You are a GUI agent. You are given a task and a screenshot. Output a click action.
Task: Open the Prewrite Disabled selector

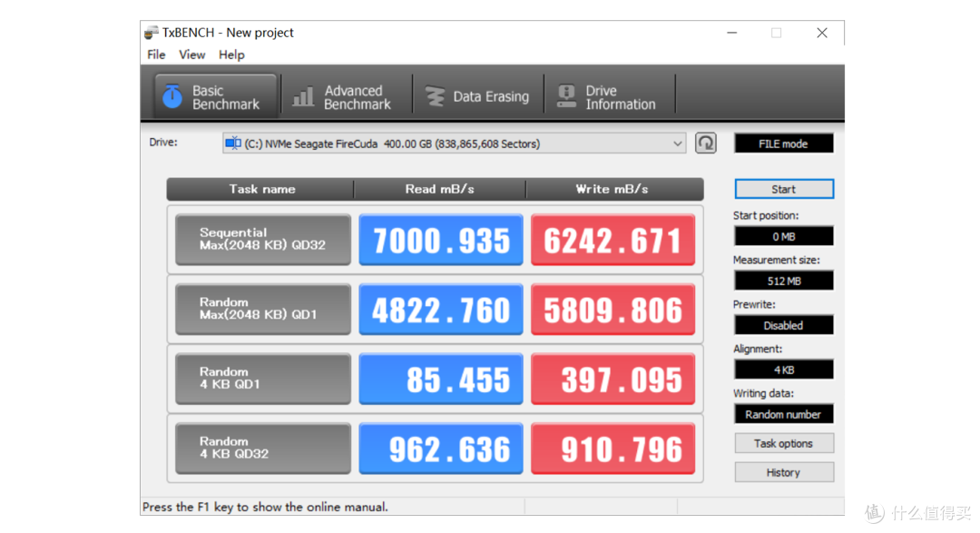pyautogui.click(x=784, y=325)
